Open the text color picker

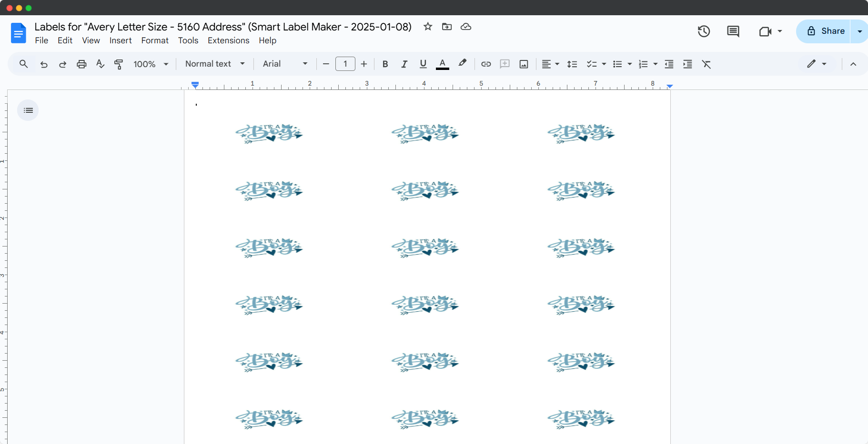click(x=442, y=64)
